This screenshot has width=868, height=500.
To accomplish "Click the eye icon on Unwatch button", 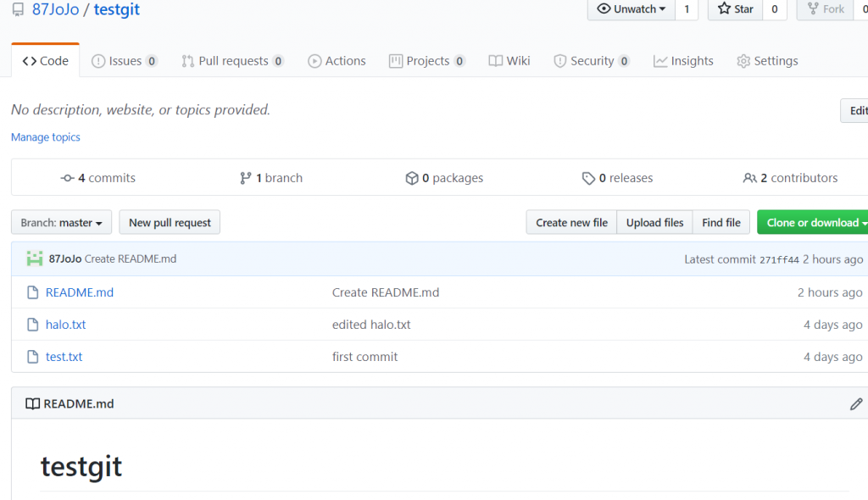I will point(604,8).
